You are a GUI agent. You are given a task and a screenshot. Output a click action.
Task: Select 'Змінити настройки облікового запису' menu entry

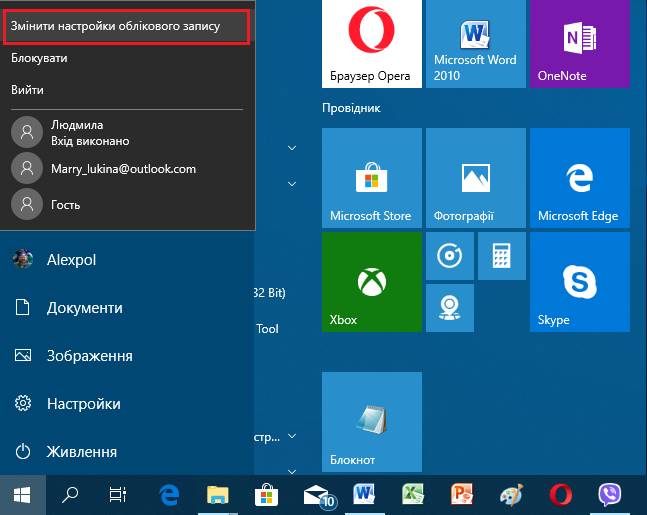point(126,26)
